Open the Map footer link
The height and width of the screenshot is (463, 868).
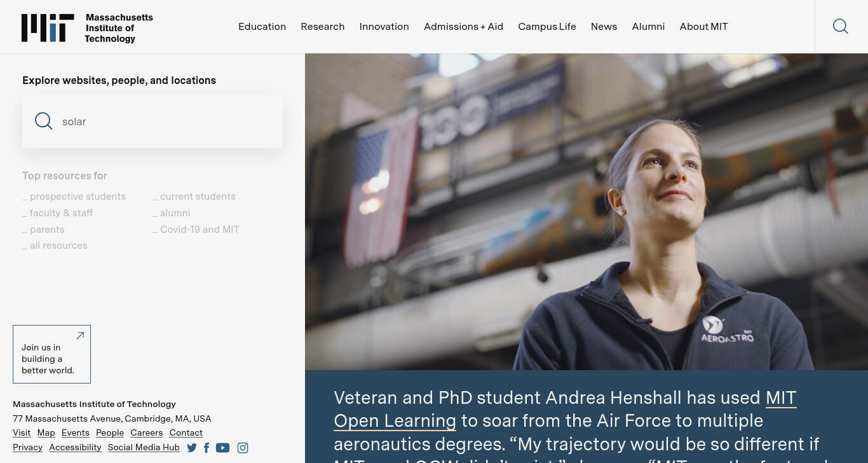coord(46,432)
